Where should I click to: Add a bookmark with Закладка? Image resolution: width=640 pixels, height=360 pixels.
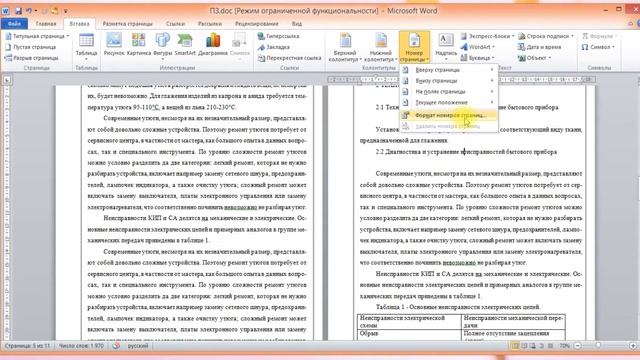click(273, 47)
